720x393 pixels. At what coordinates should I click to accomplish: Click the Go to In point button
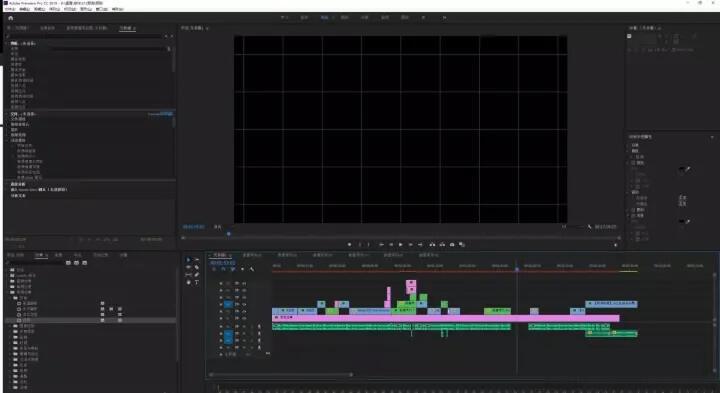coord(381,245)
